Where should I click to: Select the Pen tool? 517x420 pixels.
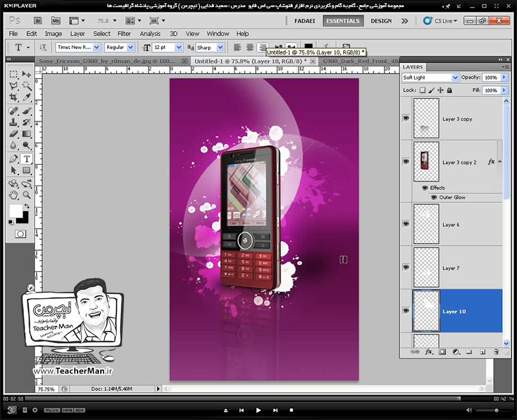13,158
